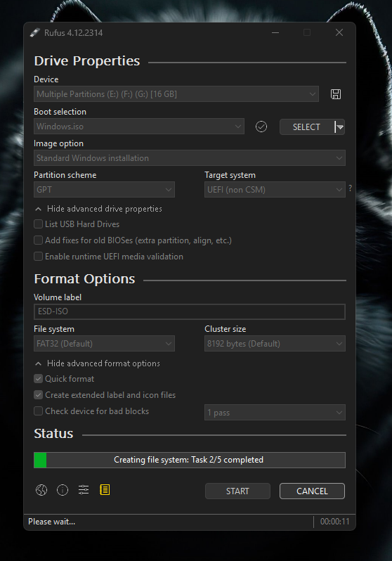Screen dimensions: 392x561
Task: Click the Format Options heading
Action: coord(84,278)
